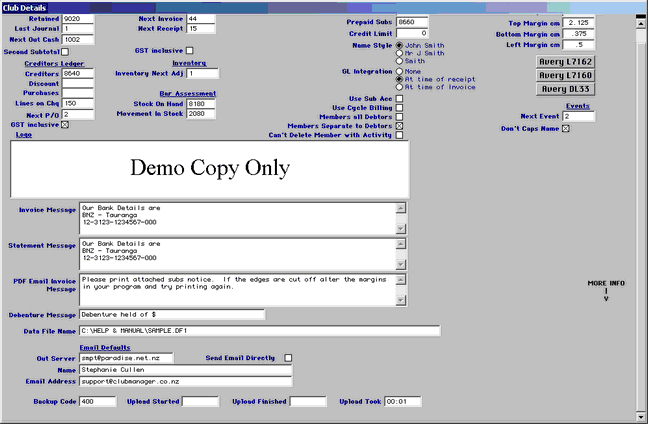Toggle the Don't Caps Name checkbox

566,128
